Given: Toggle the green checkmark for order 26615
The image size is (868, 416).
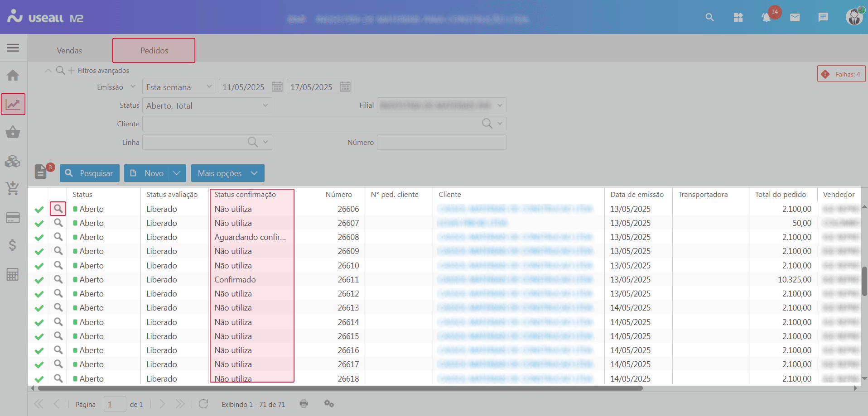Looking at the screenshot, I should coord(39,337).
